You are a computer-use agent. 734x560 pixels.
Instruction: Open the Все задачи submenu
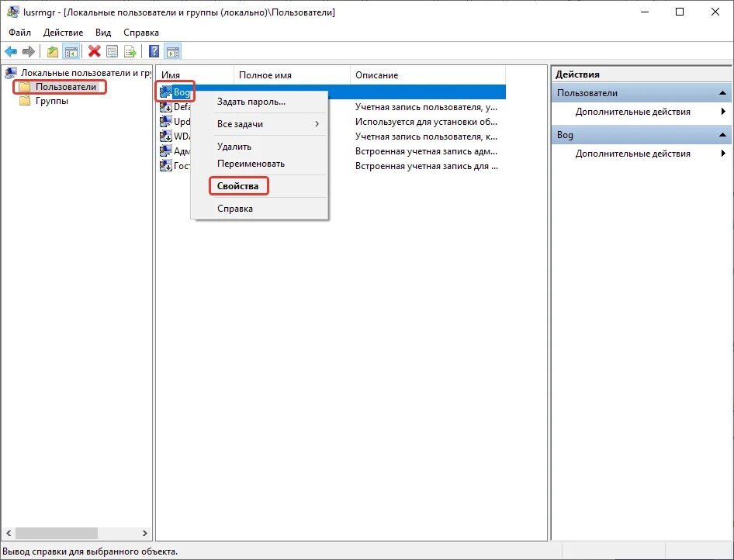coord(260,124)
